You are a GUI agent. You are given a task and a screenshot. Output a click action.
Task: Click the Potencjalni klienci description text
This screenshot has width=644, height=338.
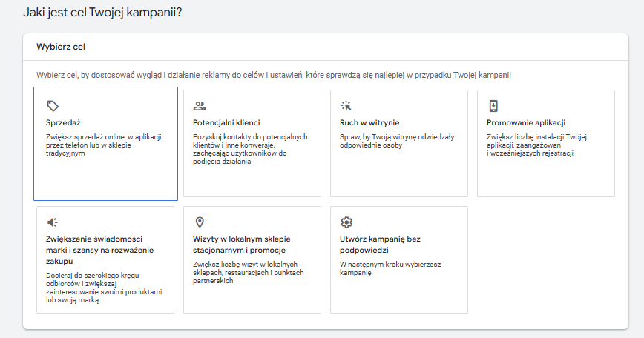(249, 149)
